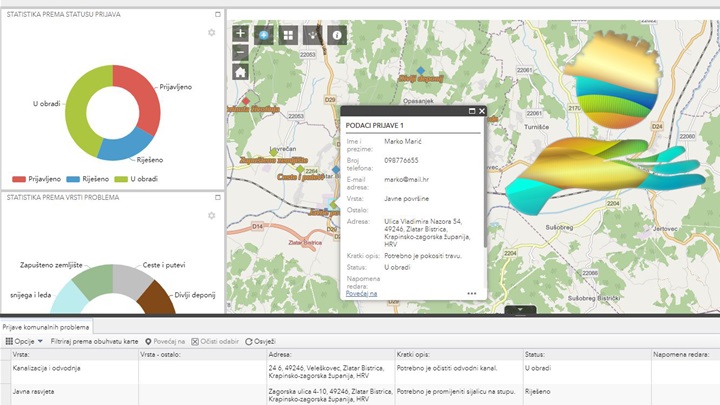Open the add report globe tool
Viewport: 720px width, 405px height.
[x=265, y=34]
